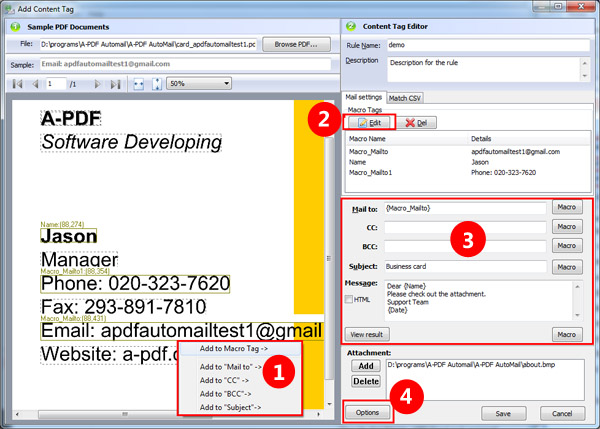Open Macro button below Message
This screenshot has width=600, height=429.
[567, 334]
